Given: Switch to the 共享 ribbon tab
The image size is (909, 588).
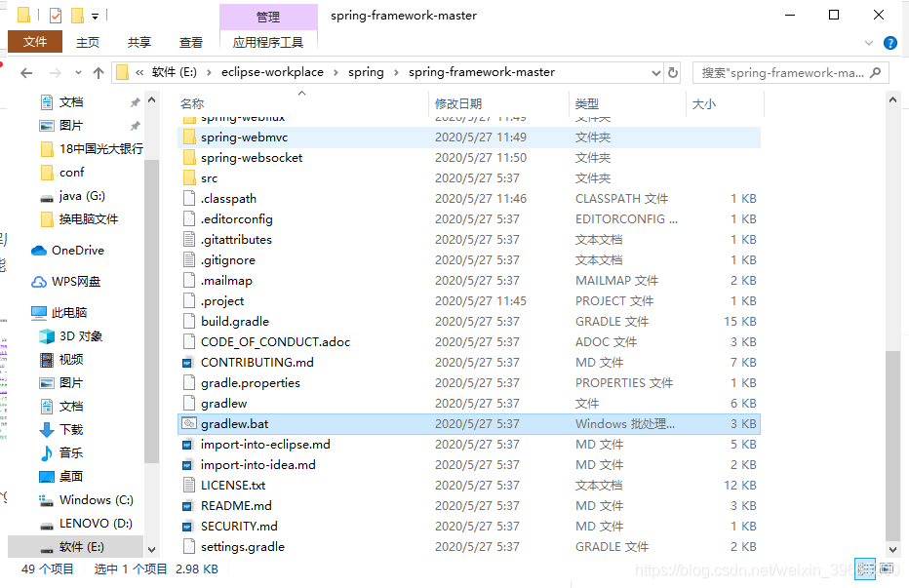Looking at the screenshot, I should (x=139, y=42).
